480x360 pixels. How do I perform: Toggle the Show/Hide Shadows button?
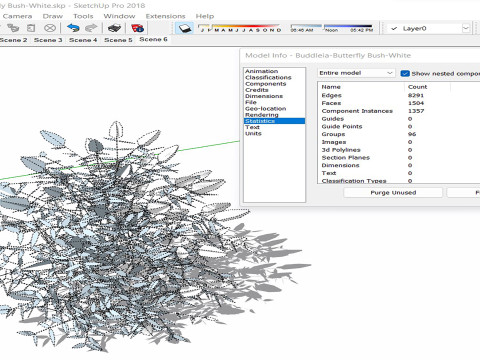[x=184, y=28]
